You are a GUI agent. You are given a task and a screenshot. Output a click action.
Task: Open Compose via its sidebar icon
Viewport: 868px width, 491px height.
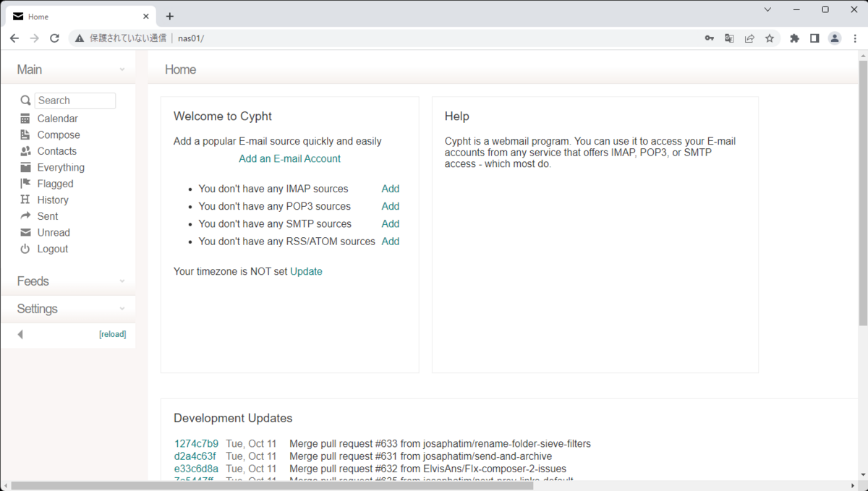(x=25, y=135)
